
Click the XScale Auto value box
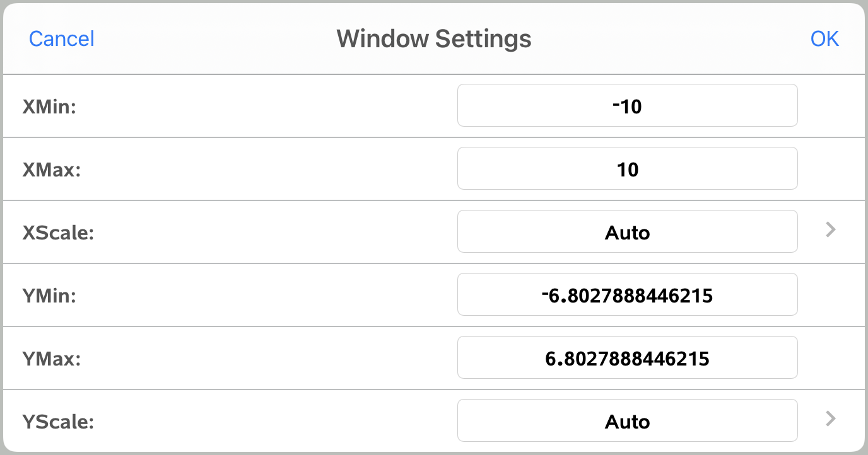[627, 232]
